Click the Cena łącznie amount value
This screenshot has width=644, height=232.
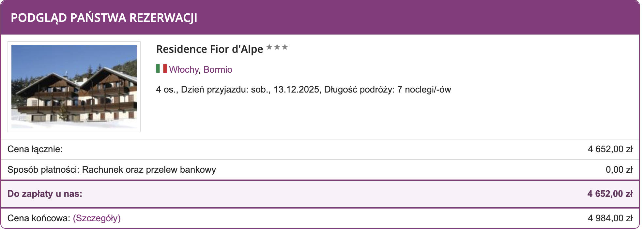click(x=610, y=149)
